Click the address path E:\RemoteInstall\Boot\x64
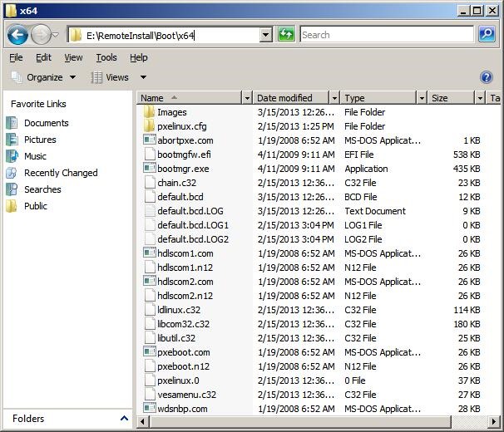The height and width of the screenshot is (432, 504). pos(141,36)
